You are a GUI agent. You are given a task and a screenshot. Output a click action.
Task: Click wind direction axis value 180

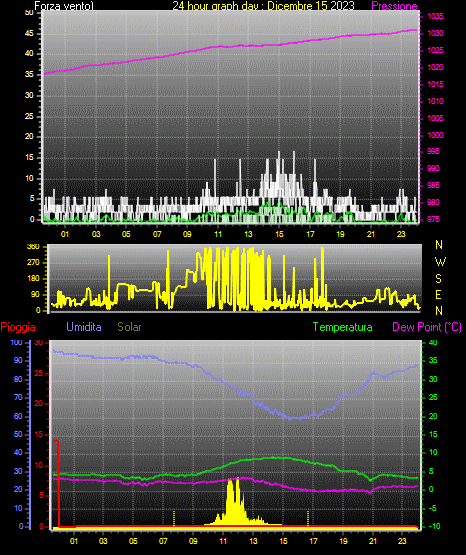33,278
